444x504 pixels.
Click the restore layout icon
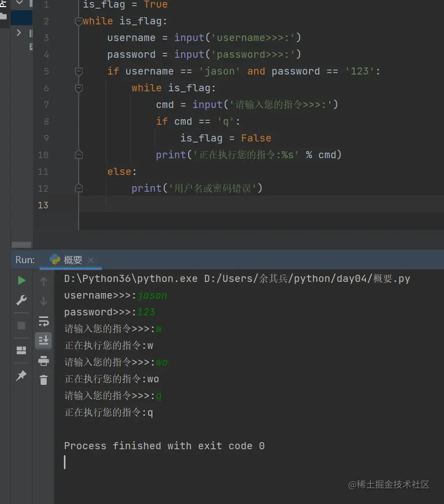coord(21,350)
